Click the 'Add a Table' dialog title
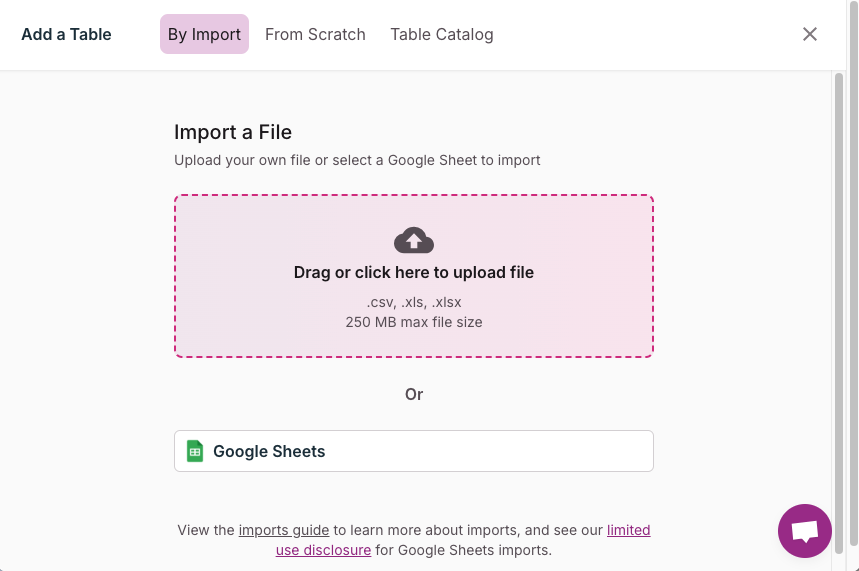The height and width of the screenshot is (571, 859). [66, 34]
